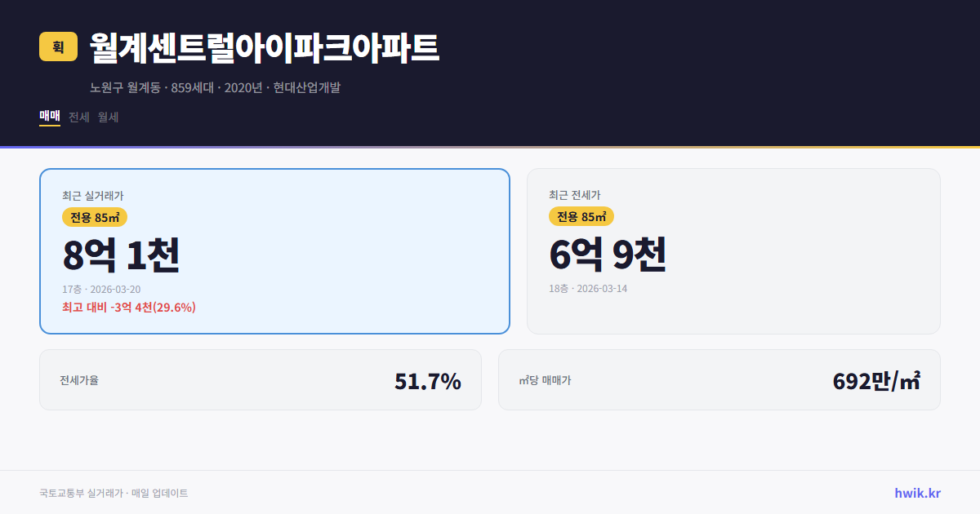Click the apartment title 월계센트럴아이파크아파트
The width and height of the screenshot is (980, 514).
tap(261, 47)
